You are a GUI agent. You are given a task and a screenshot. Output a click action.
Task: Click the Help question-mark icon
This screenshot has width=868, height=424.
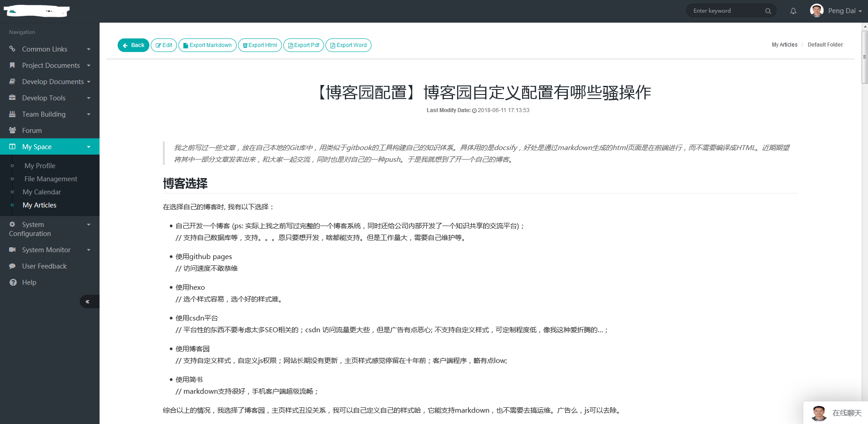pyautogui.click(x=13, y=282)
